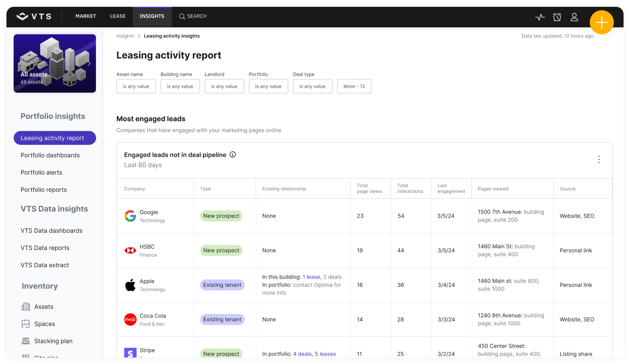Open the Deal type filter dropdown

click(312, 86)
